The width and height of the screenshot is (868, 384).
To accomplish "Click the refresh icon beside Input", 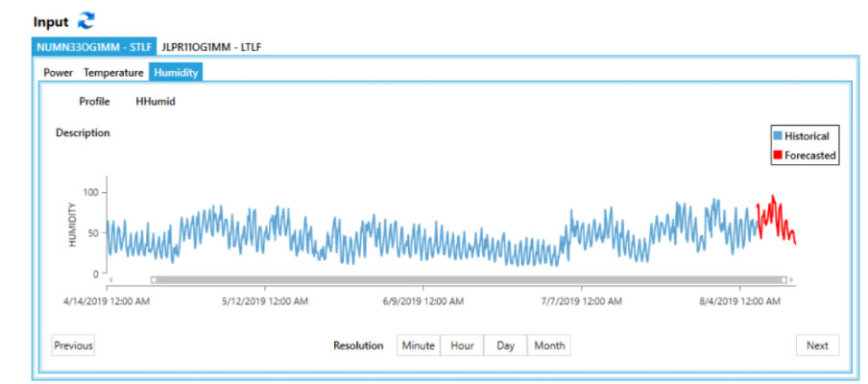I will click(86, 21).
